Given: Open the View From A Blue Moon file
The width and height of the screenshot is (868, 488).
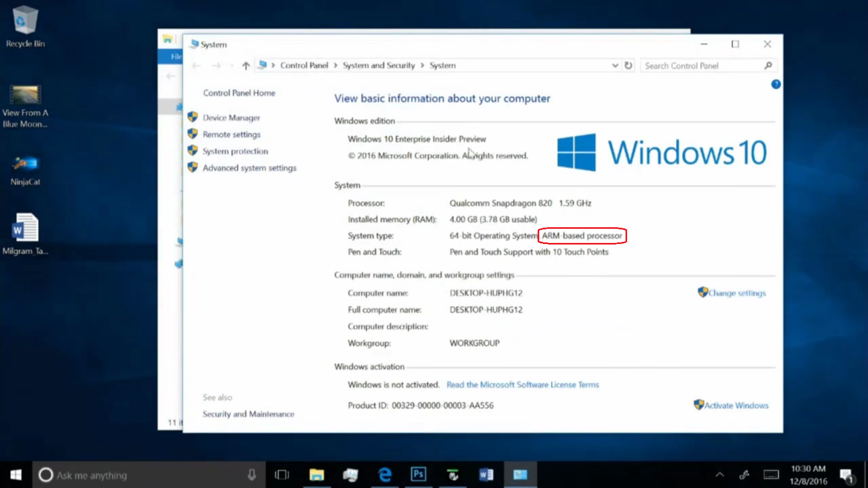Looking at the screenshot, I should (25, 107).
